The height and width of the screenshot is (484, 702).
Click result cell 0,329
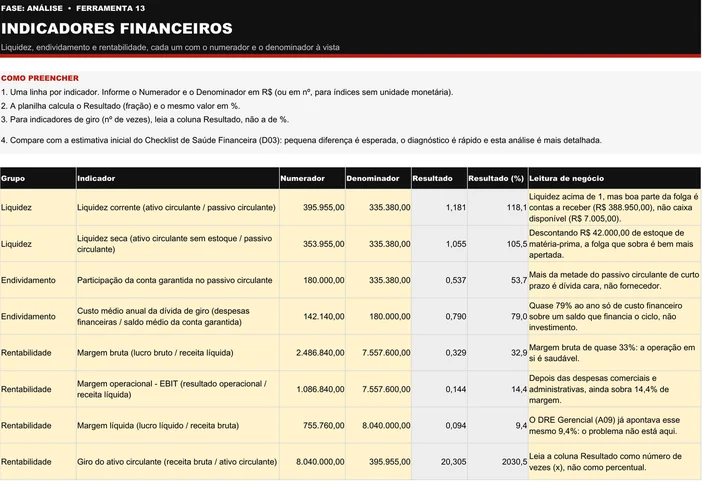tap(439, 353)
